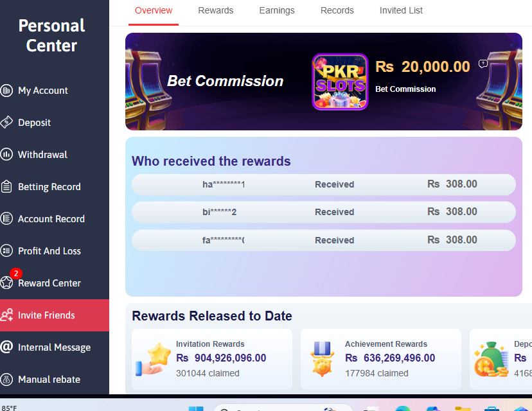View Betting Record from sidebar
This screenshot has height=411, width=532.
click(54, 186)
